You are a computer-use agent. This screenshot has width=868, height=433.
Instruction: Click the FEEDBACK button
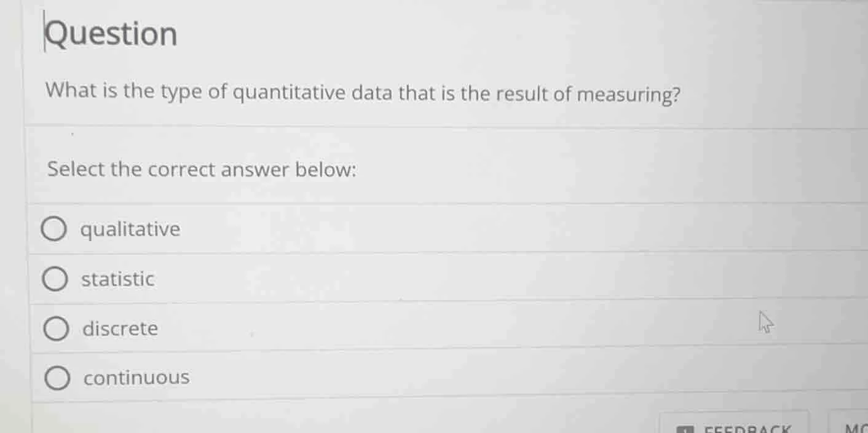pyautogui.click(x=735, y=427)
